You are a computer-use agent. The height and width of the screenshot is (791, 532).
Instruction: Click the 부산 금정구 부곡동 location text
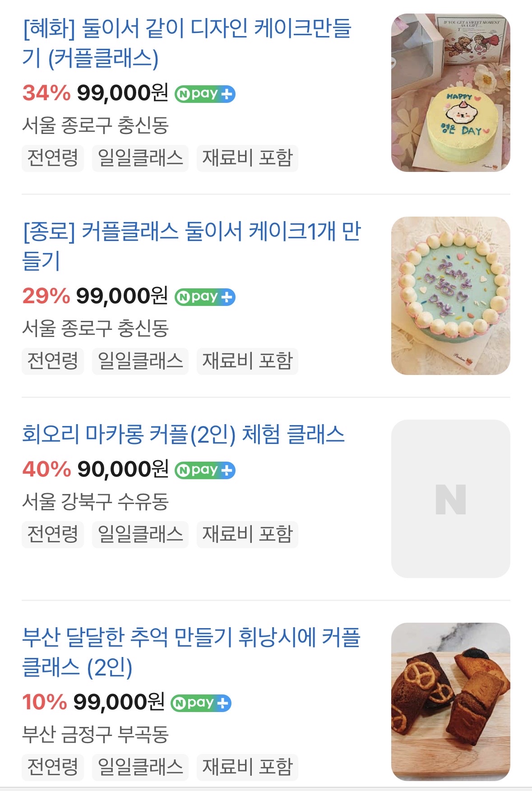click(x=96, y=735)
